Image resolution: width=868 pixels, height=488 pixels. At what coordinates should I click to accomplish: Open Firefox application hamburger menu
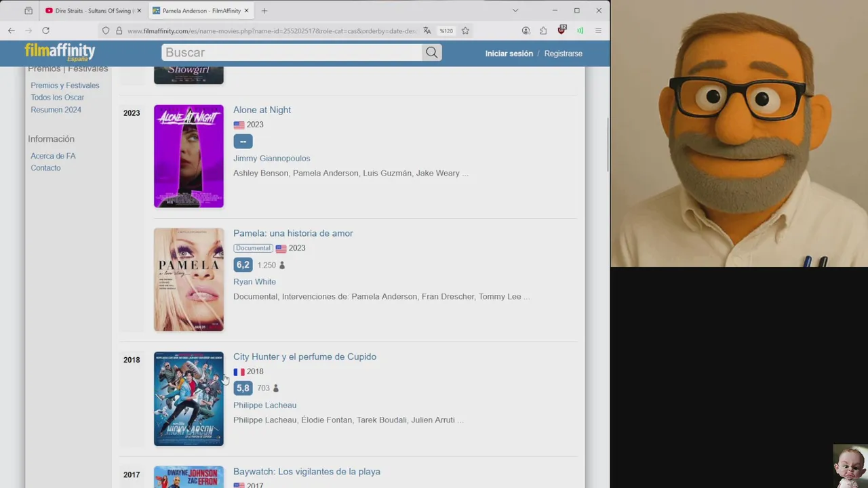[x=598, y=30]
